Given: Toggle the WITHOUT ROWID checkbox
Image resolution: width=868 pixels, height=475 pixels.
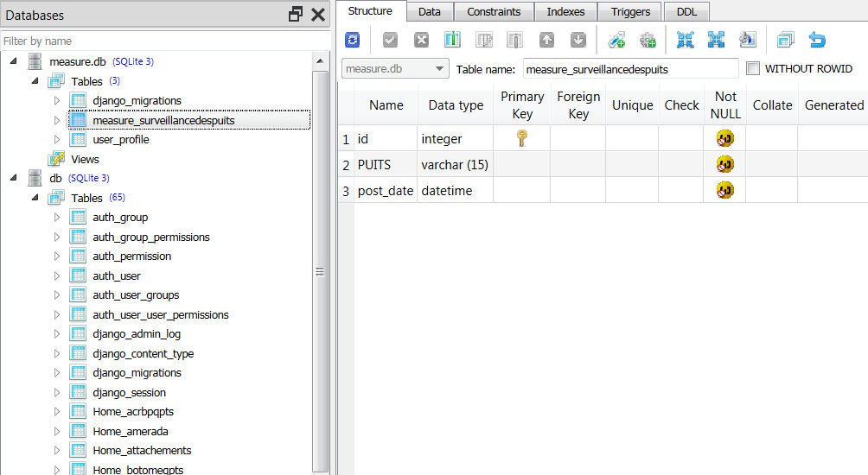Looking at the screenshot, I should pos(753,68).
